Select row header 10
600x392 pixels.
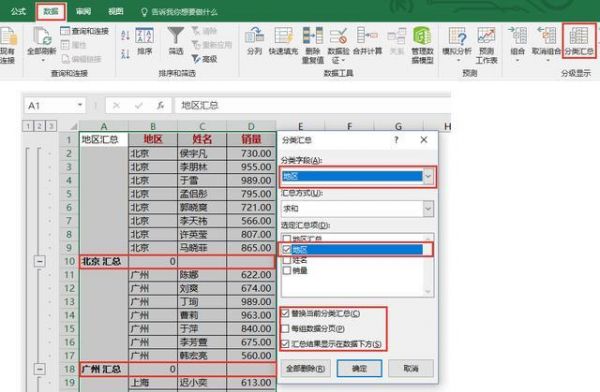(69, 261)
